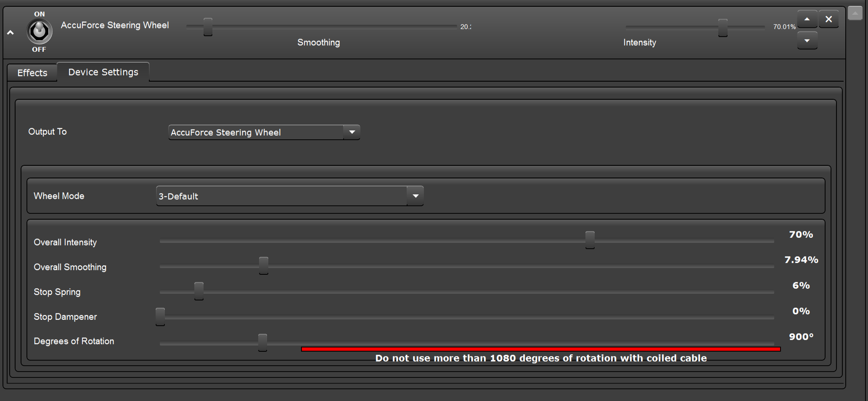
Task: Click the 900° rotation value
Action: point(801,337)
